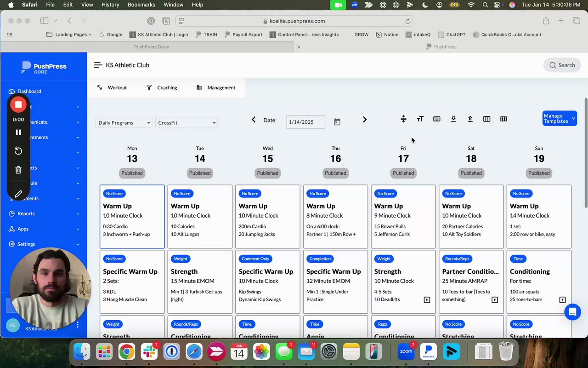The image size is (588, 368).
Task: Click the Safari address bar
Action: pos(294,21)
